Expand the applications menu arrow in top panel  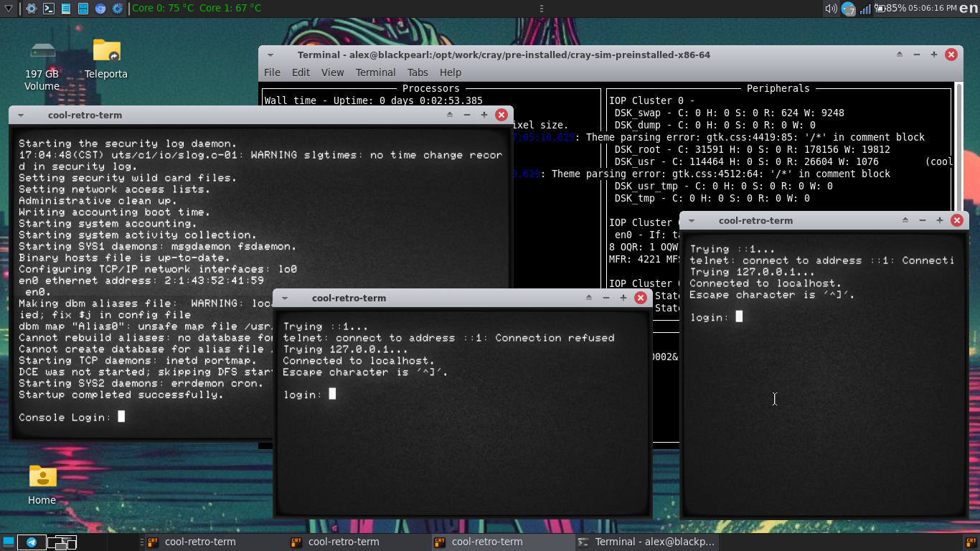[x=9, y=9]
